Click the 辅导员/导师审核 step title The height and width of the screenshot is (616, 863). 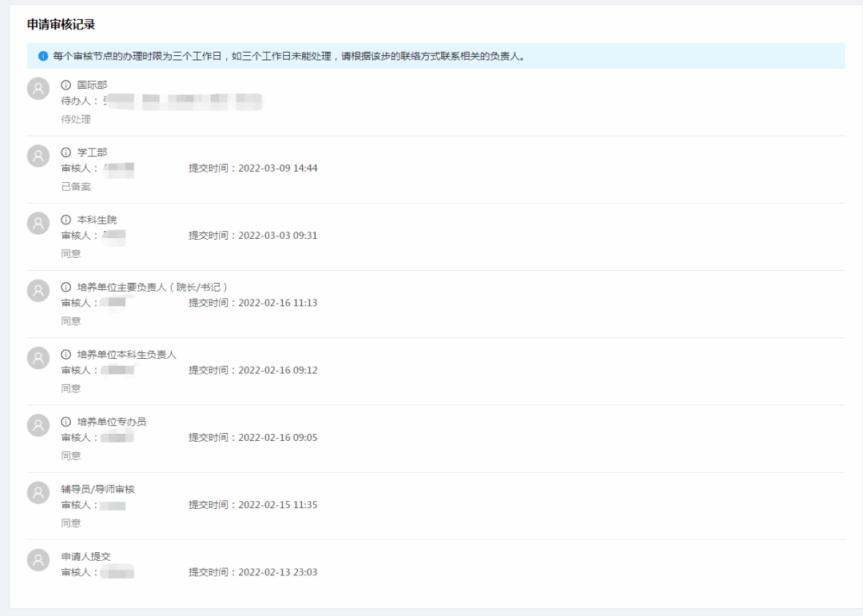click(97, 489)
